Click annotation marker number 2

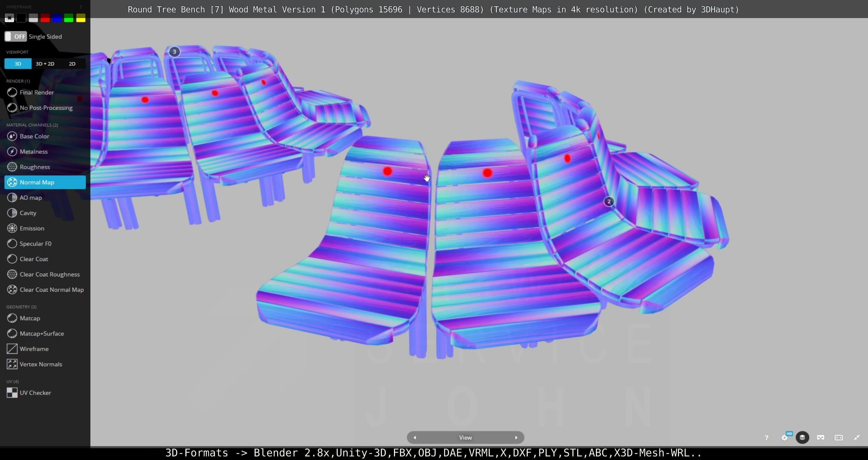click(x=609, y=201)
